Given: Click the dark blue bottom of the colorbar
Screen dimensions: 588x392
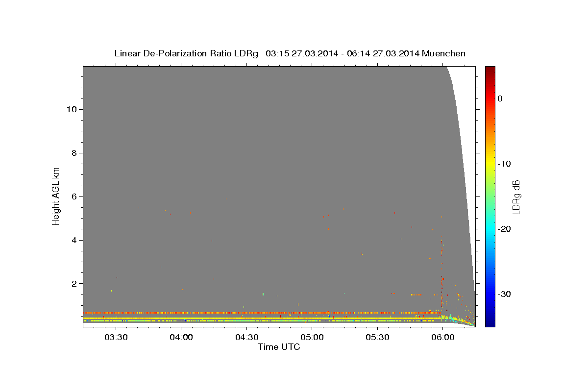Looking at the screenshot, I should [490, 322].
